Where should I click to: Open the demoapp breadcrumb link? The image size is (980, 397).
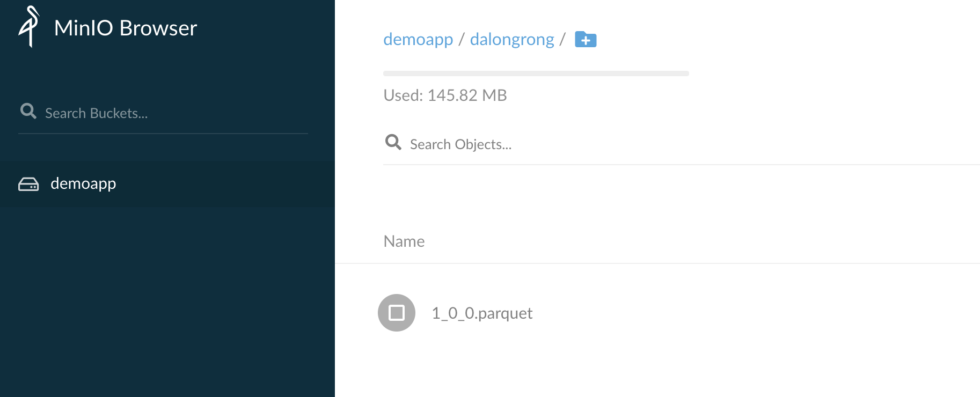coord(418,39)
